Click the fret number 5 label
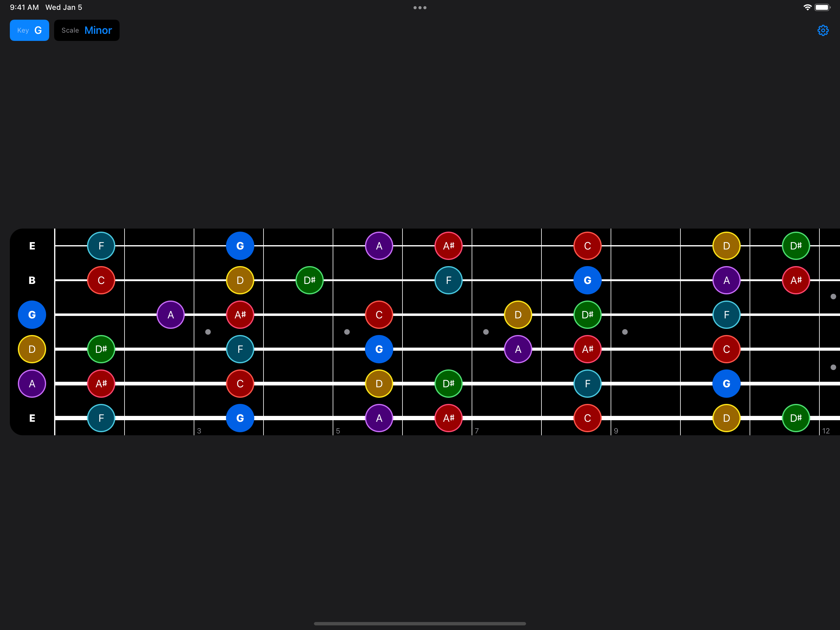This screenshot has height=630, width=840. (338, 431)
